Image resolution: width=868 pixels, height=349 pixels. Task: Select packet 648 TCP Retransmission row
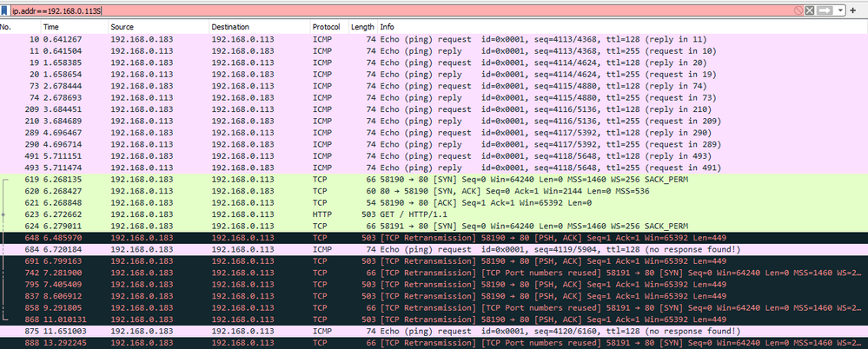pos(434,238)
